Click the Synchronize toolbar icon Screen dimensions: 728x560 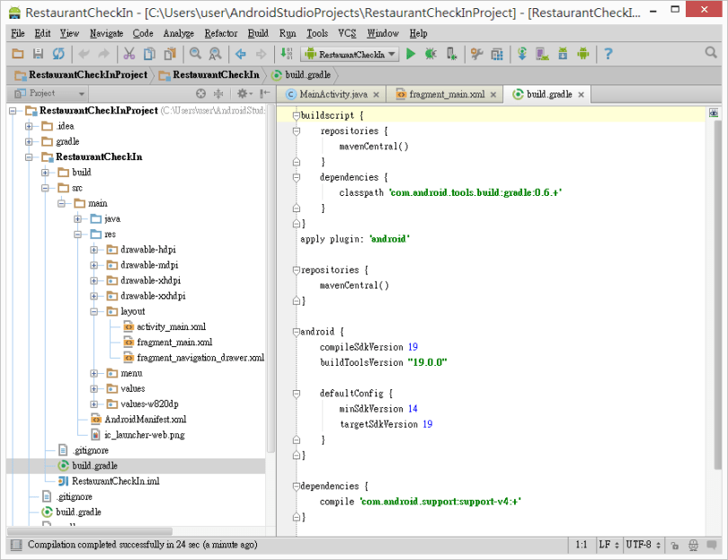(x=58, y=55)
